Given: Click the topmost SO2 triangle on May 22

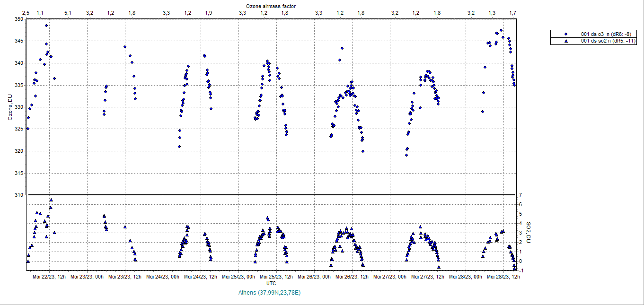Looking at the screenshot, I should (51, 200).
